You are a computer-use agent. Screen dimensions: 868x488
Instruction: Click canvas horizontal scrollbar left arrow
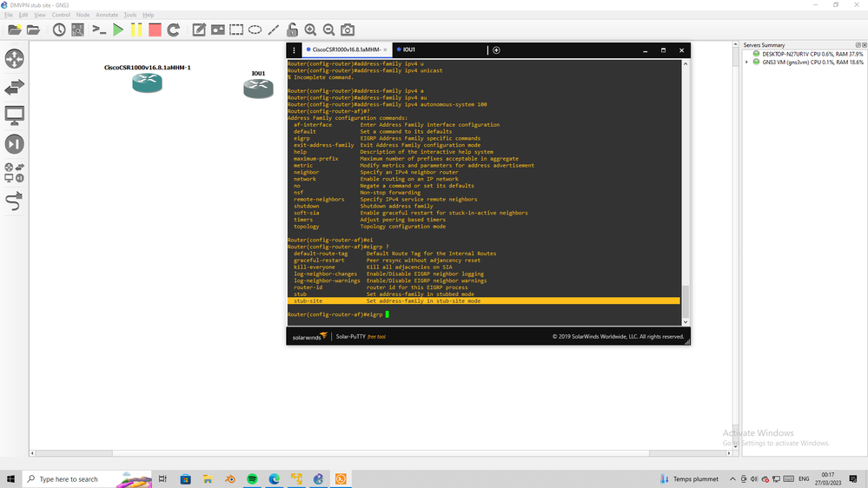click(x=32, y=453)
